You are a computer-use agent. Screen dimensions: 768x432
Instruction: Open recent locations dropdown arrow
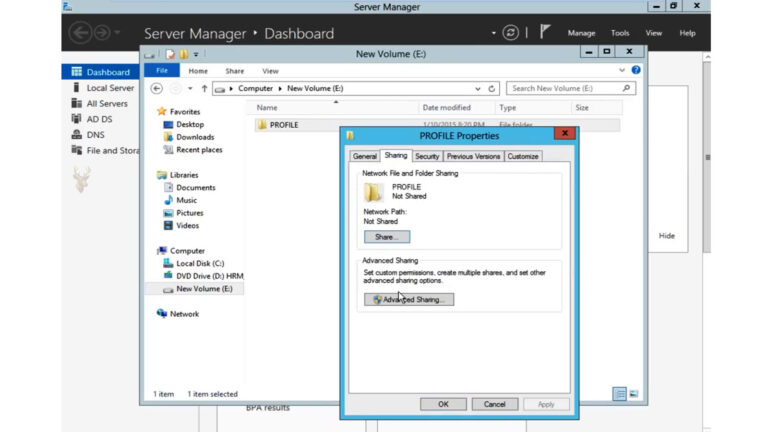(190, 89)
